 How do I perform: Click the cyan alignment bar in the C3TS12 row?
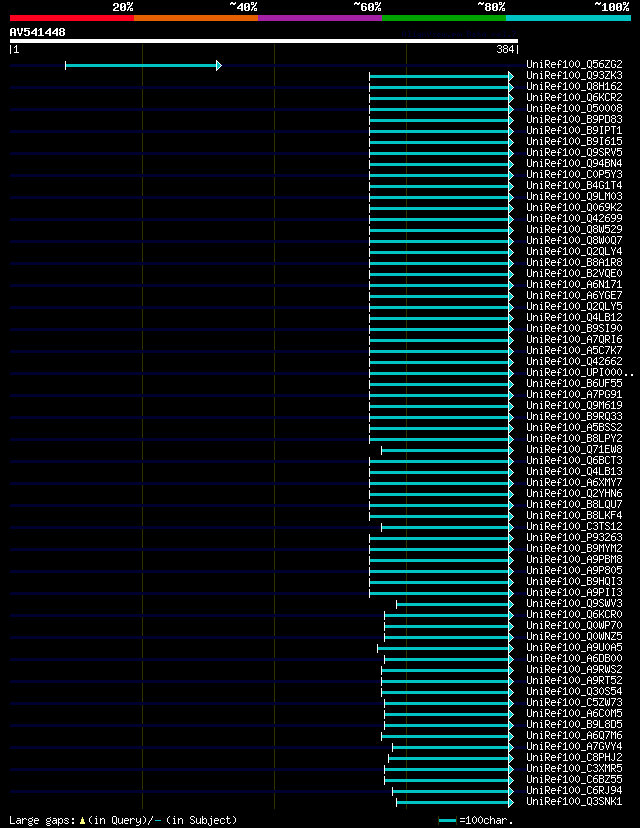(x=447, y=528)
